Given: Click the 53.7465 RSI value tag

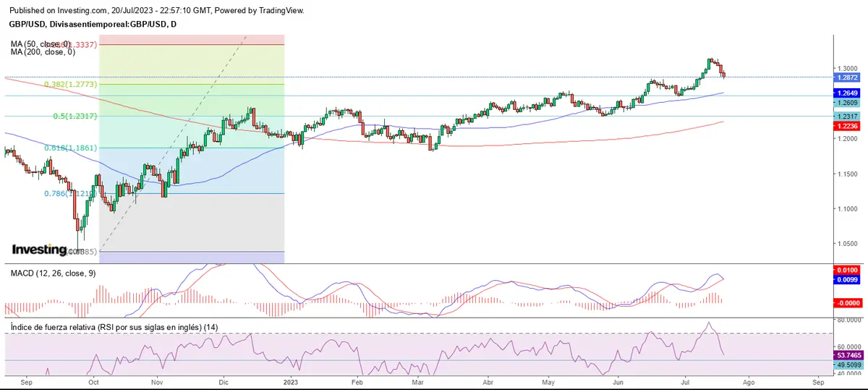Looking at the screenshot, I should tap(847, 356).
